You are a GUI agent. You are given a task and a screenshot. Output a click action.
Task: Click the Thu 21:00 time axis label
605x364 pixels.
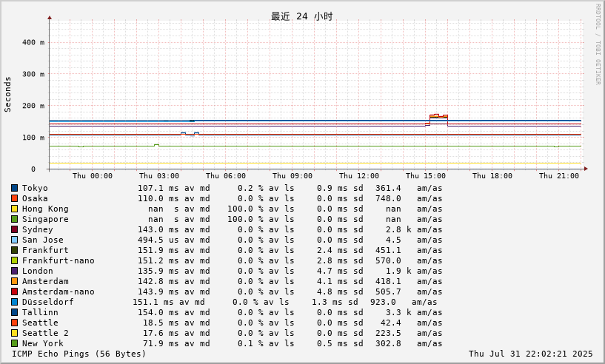coord(559,176)
